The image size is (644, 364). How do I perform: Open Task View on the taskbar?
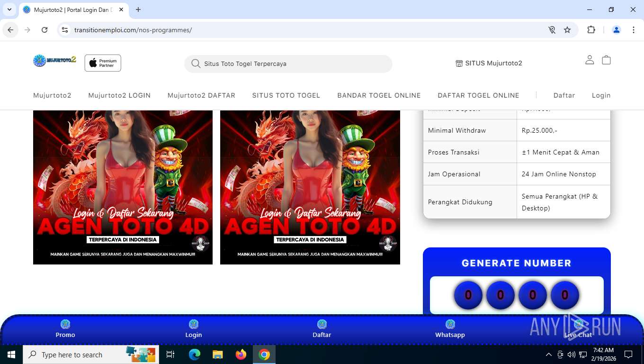coord(170,355)
